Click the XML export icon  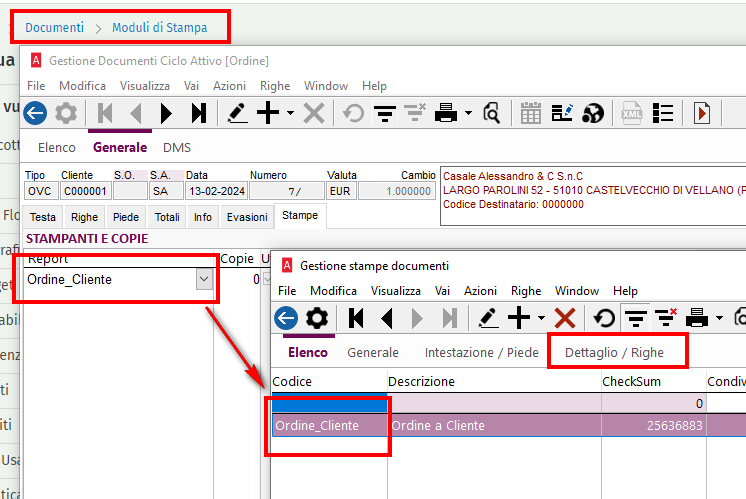click(x=632, y=113)
